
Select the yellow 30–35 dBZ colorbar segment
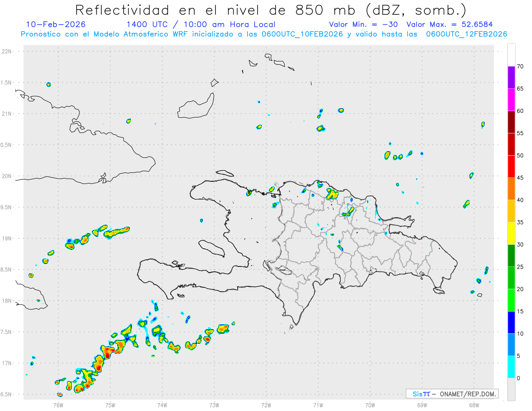(x=511, y=233)
